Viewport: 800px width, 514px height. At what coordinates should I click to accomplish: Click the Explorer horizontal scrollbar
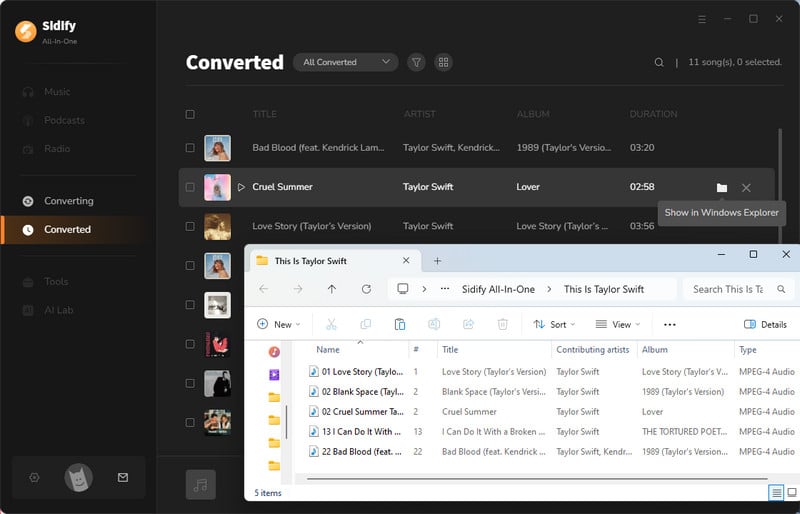coord(537,479)
